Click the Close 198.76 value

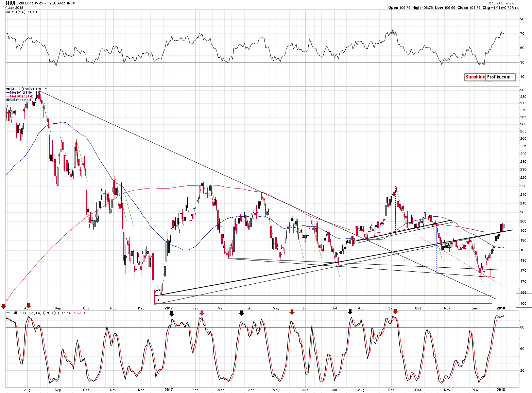tap(469, 7)
